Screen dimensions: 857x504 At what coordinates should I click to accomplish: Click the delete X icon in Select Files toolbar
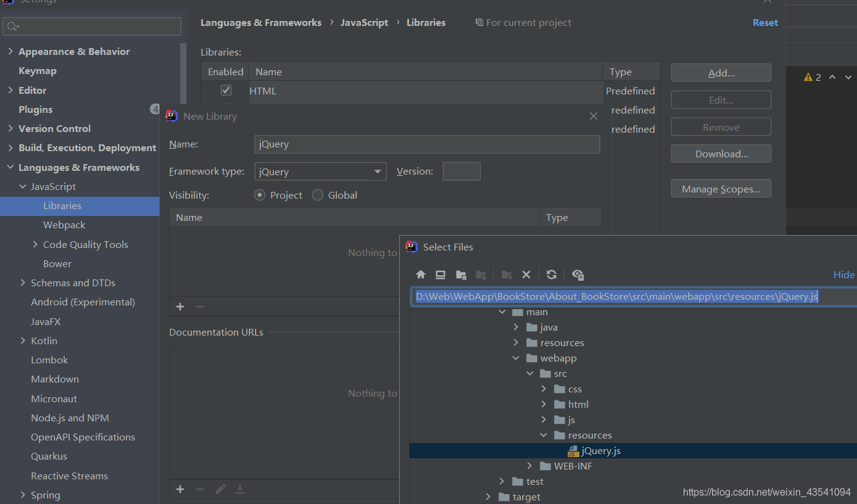tap(526, 275)
